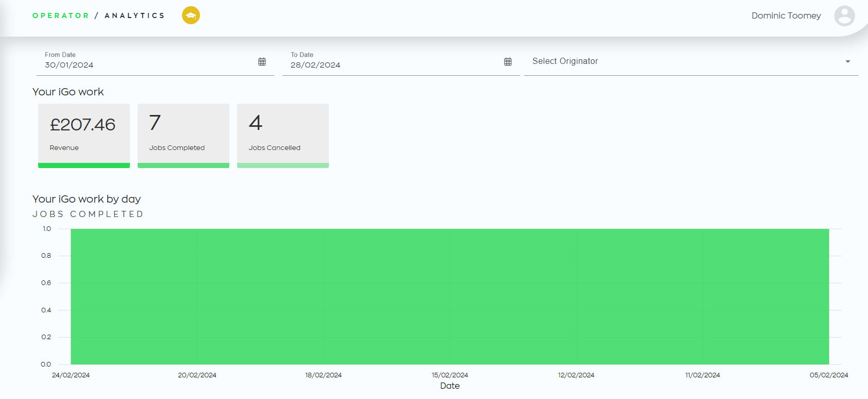Click the 18/02/2024 axis label

point(324,375)
